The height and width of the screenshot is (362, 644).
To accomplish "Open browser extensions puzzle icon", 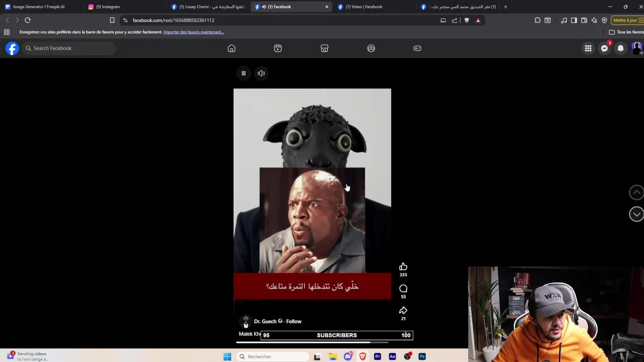I will [x=537, y=20].
